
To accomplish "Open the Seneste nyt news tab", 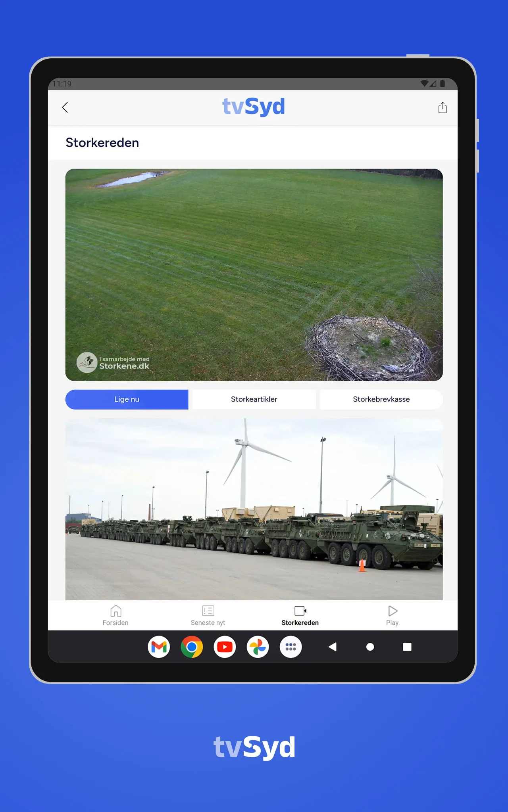I will [208, 615].
